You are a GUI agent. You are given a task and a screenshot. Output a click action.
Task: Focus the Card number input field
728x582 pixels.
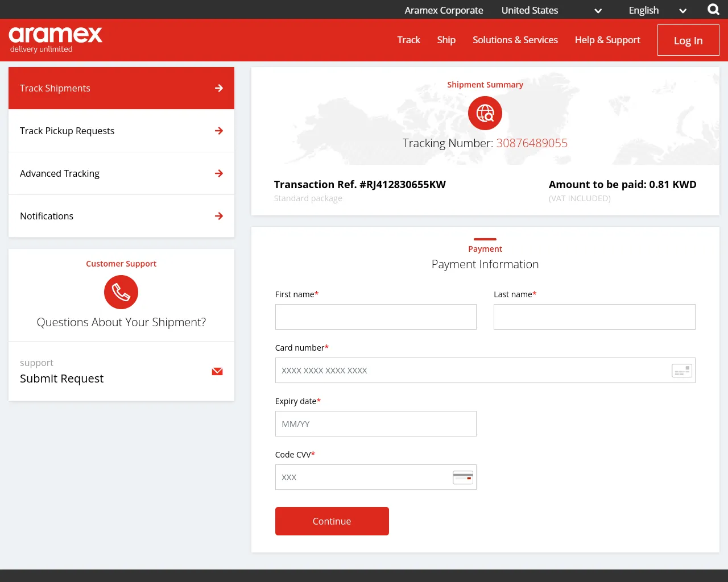pyautogui.click(x=485, y=371)
